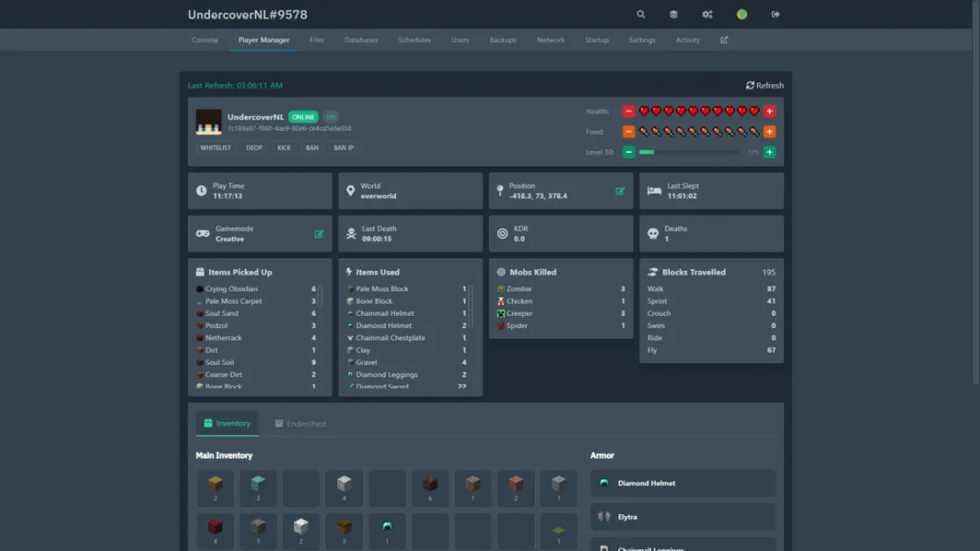Click the user avatar icon in header
Viewport: 980px width, 551px height.
[742, 15]
